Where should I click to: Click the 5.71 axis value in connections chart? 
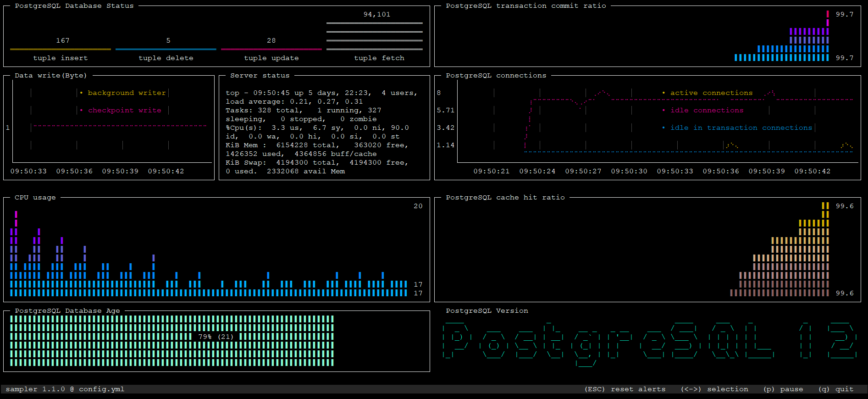(446, 110)
